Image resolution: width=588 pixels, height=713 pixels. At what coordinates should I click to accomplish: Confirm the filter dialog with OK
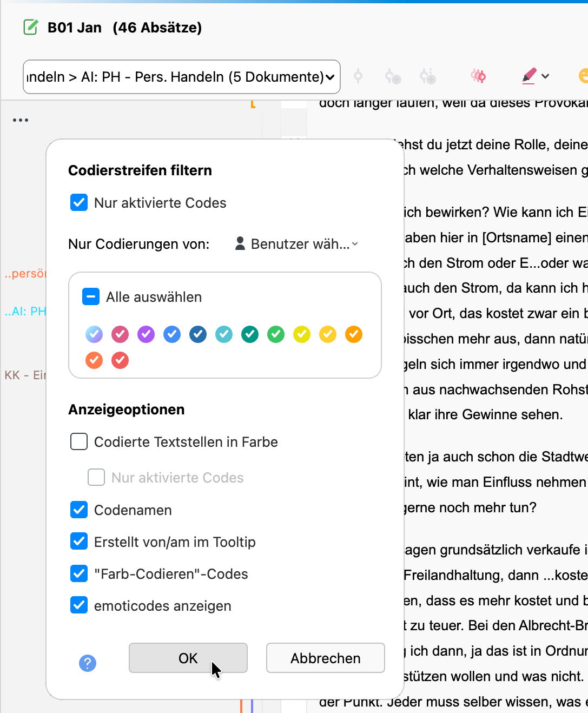tap(188, 658)
